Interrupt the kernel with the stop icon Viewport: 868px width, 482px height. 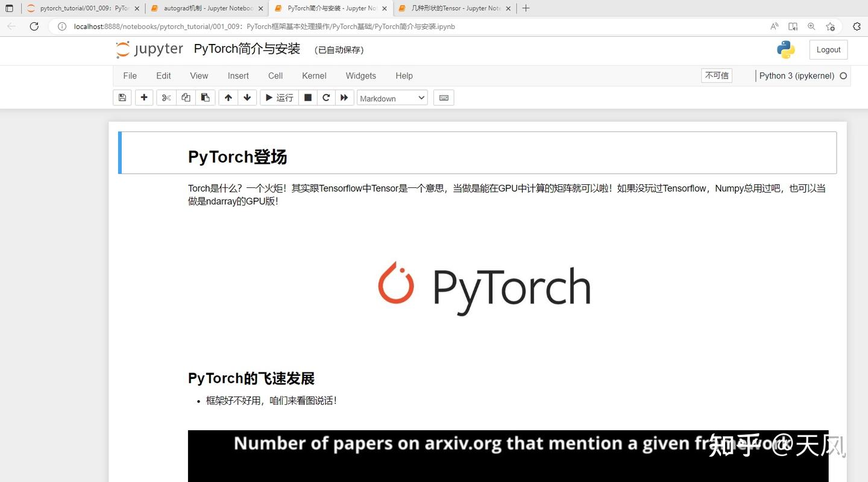point(307,97)
